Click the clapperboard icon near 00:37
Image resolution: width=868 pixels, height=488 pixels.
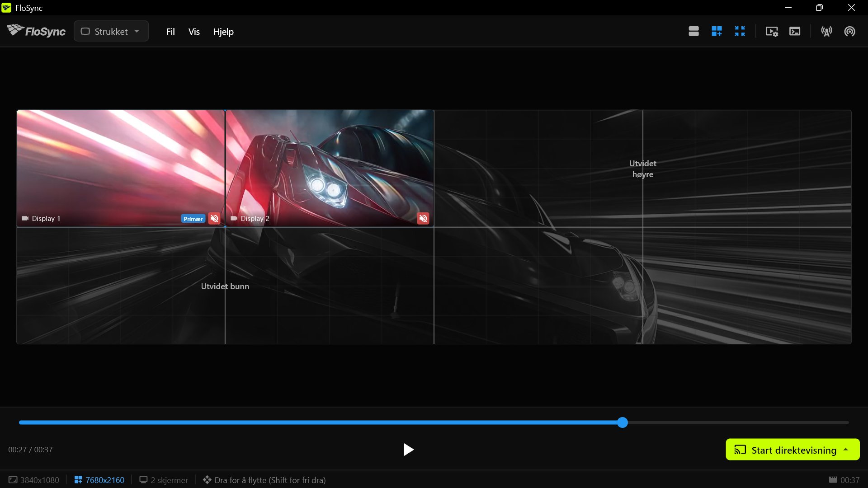[x=833, y=479]
